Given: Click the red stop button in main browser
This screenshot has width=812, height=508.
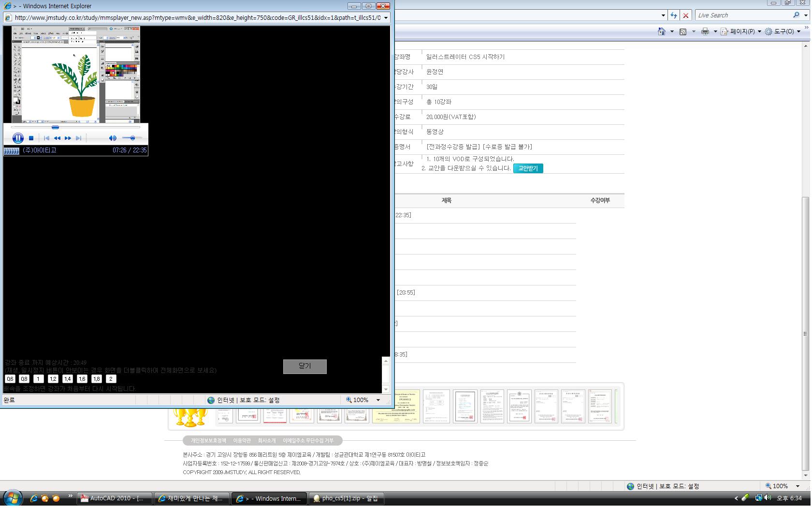Looking at the screenshot, I should click(x=685, y=15).
